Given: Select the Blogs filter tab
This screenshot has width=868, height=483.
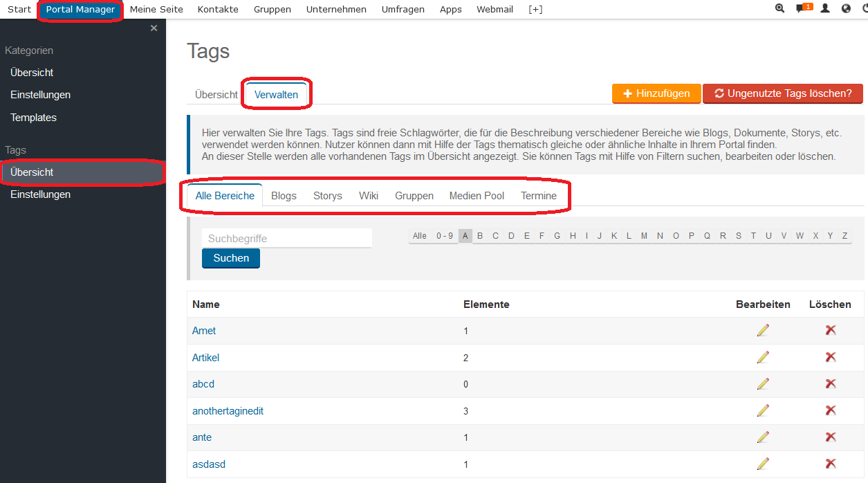Looking at the screenshot, I should (x=284, y=195).
